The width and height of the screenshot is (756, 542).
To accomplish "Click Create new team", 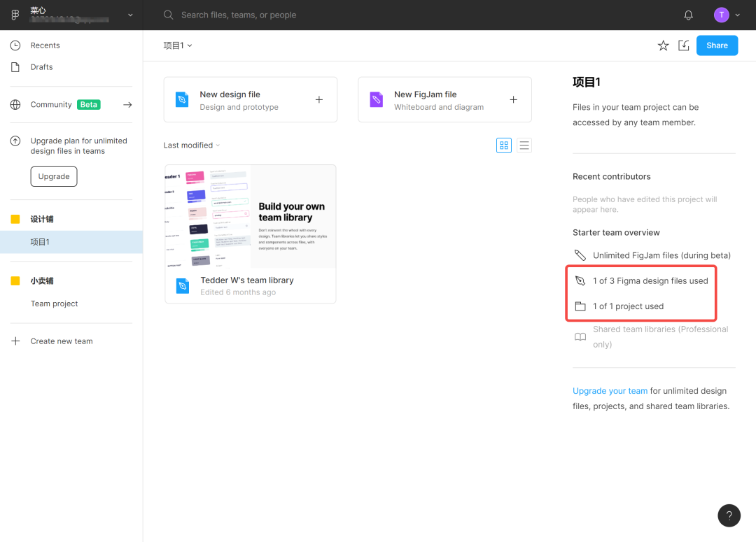I will [62, 341].
